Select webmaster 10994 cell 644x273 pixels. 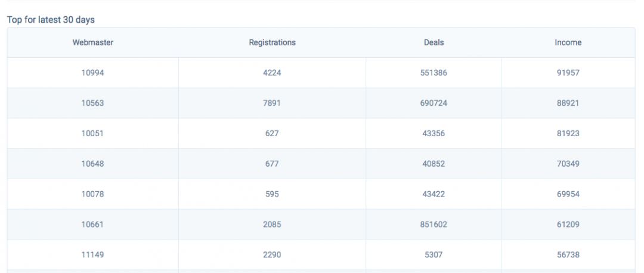click(93, 73)
